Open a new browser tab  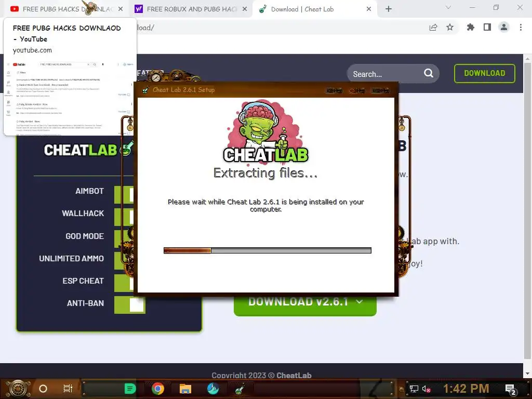(389, 9)
